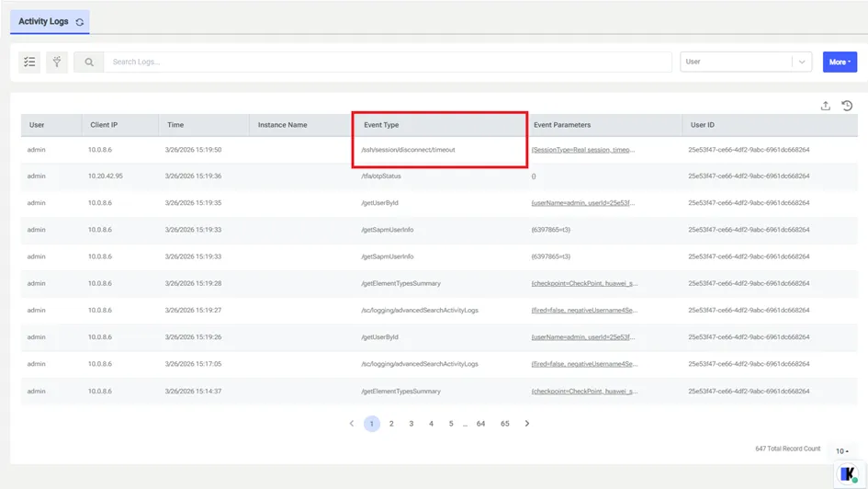868x489 pixels.
Task: Click /getSapmUserInfo in the first 15:19:33 row
Action: coord(388,230)
